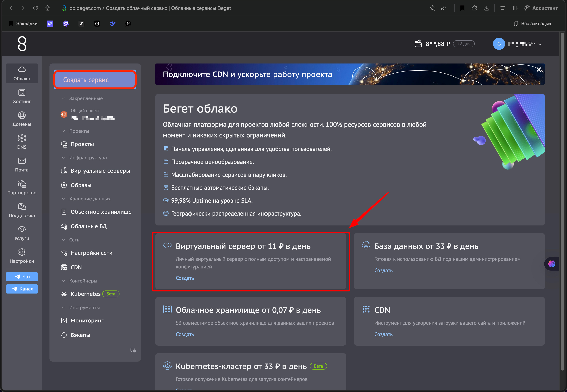
Task: Open Партнерство section
Action: [22, 188]
